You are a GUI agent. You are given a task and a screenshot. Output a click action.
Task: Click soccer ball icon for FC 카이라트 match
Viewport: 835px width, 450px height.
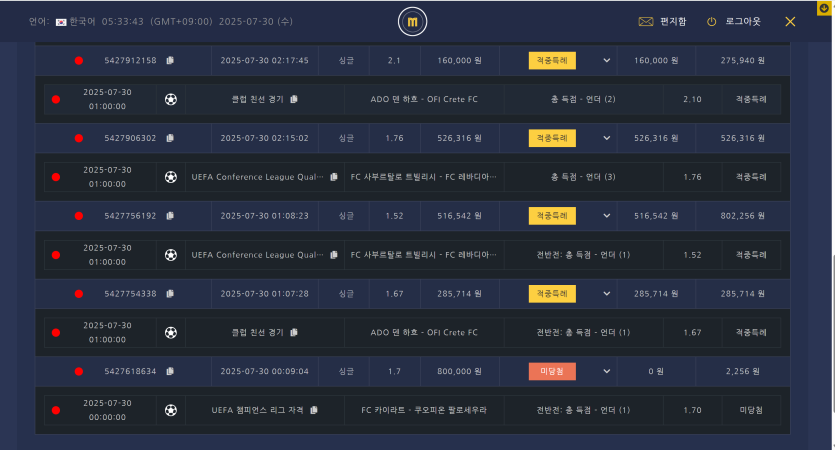(x=170, y=410)
